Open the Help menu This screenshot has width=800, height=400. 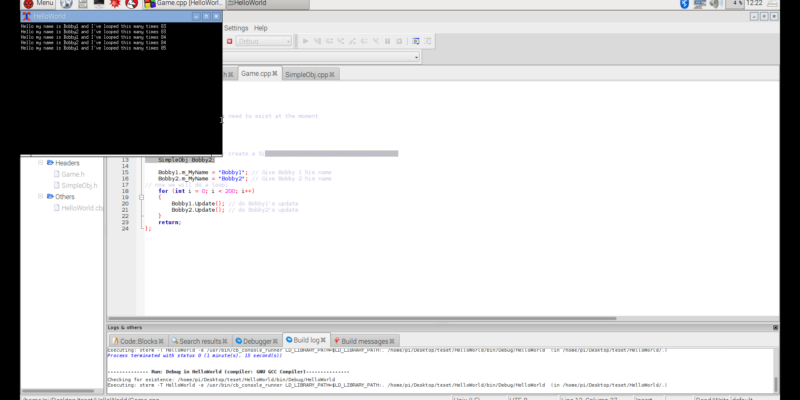261,28
